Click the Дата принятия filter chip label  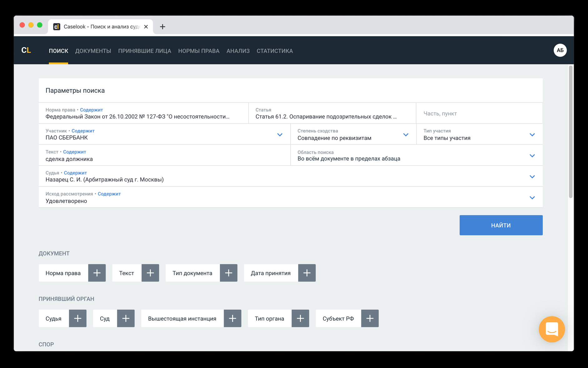[271, 273]
